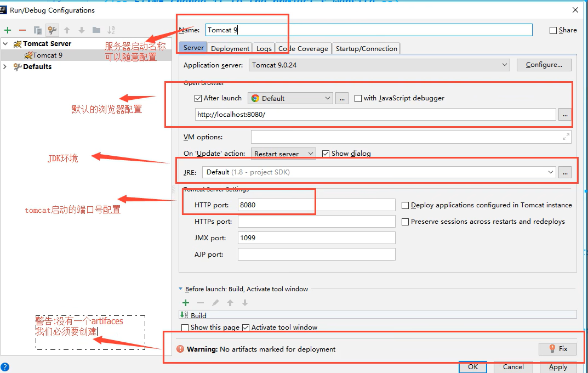Uncheck After launch checkbox

(198, 98)
